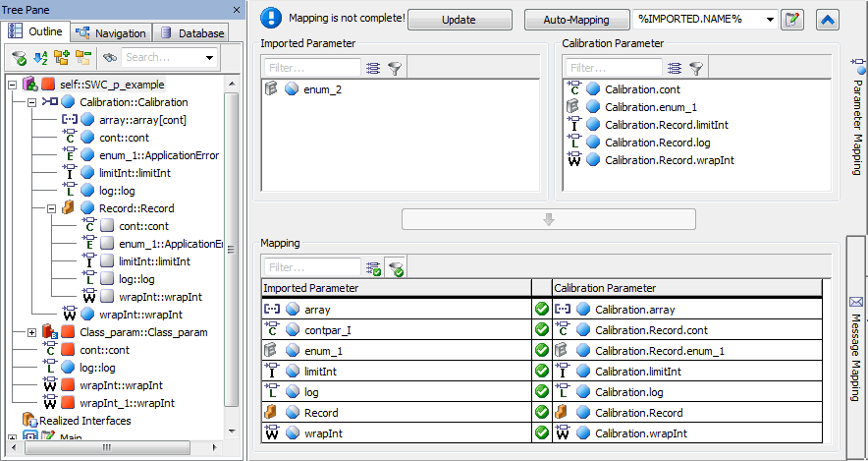The width and height of the screenshot is (868, 461).
Task: Click the green check status for array row
Action: click(x=542, y=310)
